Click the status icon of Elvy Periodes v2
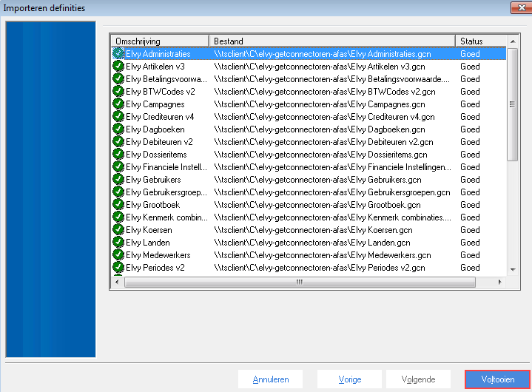The image size is (532, 392). tap(118, 267)
